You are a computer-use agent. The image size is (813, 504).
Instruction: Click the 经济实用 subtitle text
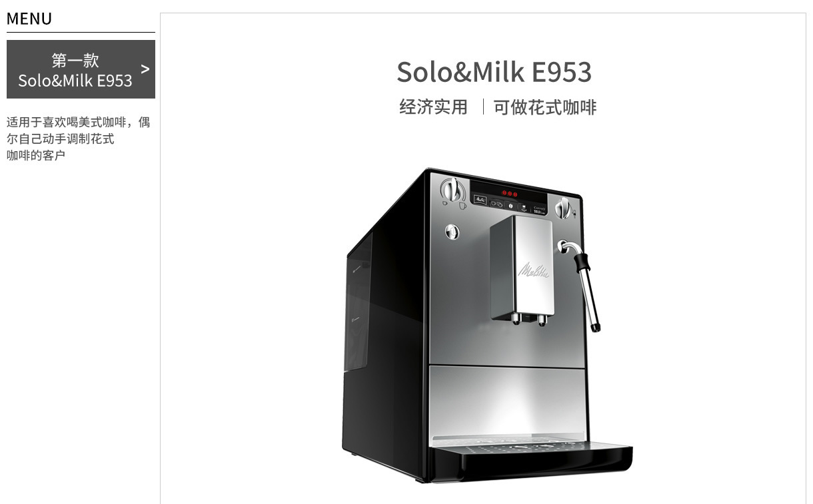point(434,107)
